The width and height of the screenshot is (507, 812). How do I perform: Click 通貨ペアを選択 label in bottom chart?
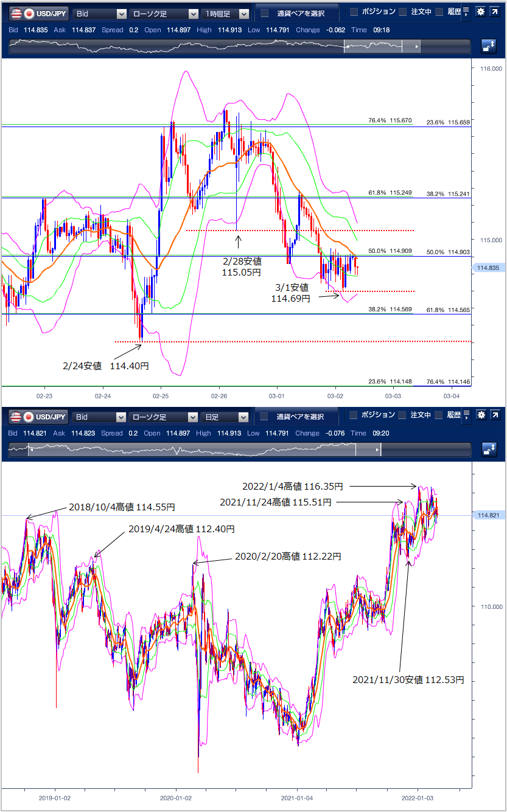[x=299, y=417]
